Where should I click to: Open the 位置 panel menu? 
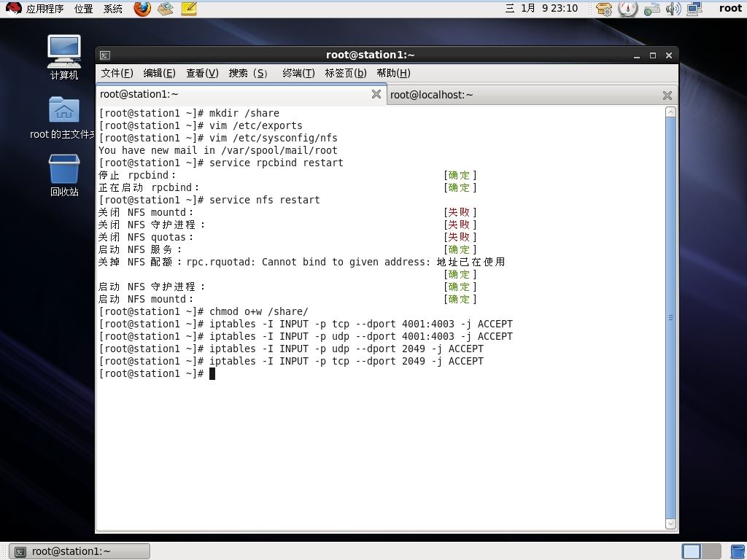pyautogui.click(x=83, y=9)
